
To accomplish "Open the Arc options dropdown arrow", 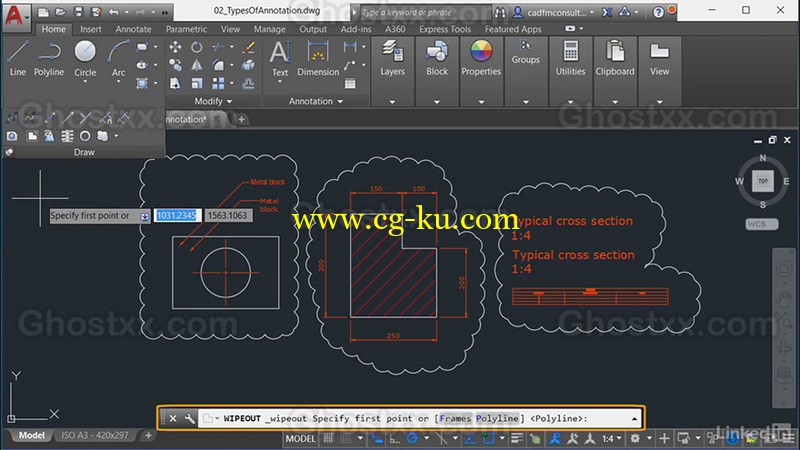I will coord(118,82).
